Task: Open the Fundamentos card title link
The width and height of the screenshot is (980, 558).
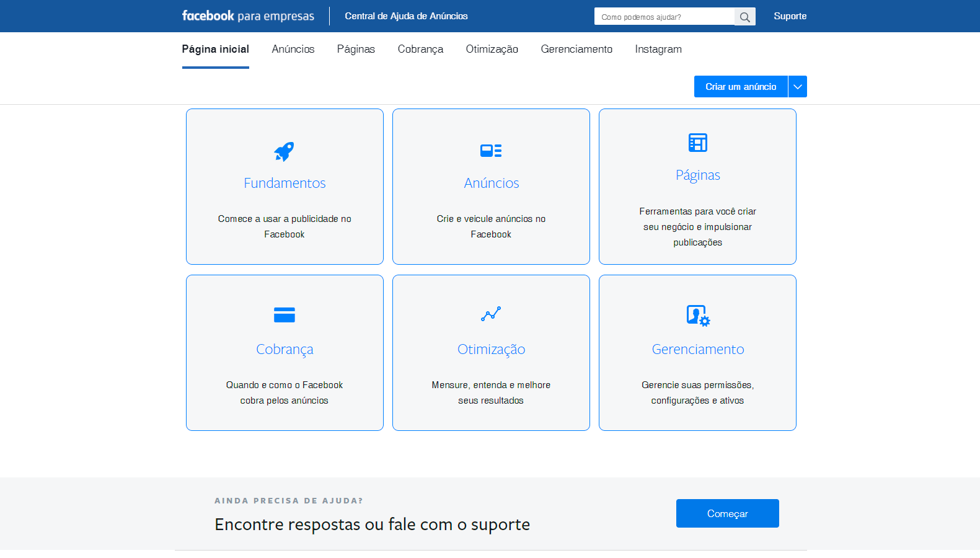Action: (x=285, y=183)
